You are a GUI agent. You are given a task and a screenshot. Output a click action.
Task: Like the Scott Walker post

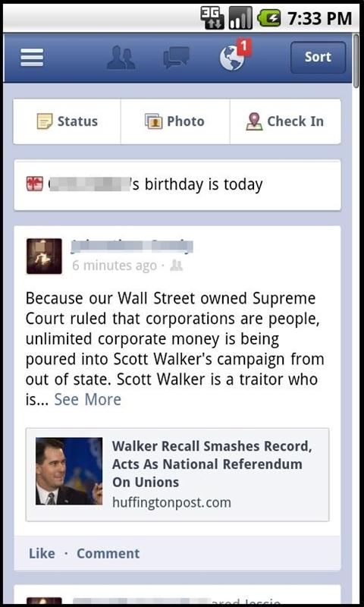coord(42,553)
